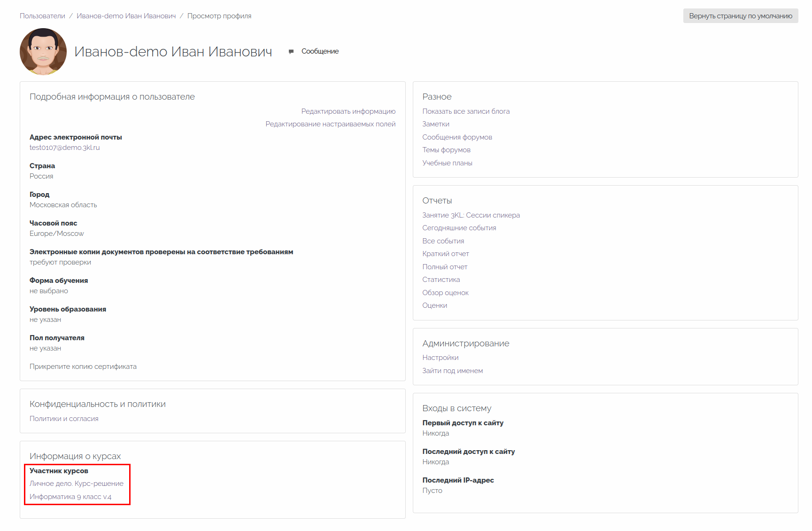Screen dimensions: 812x531
Task: Click Редактирование настраиваемых полей link
Action: [x=330, y=124]
